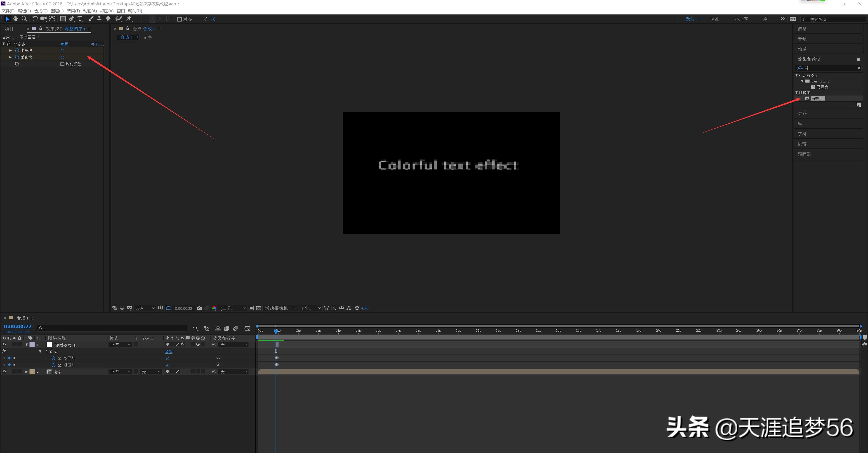
Task: Select the Zoom magnifier tool
Action: (x=24, y=19)
